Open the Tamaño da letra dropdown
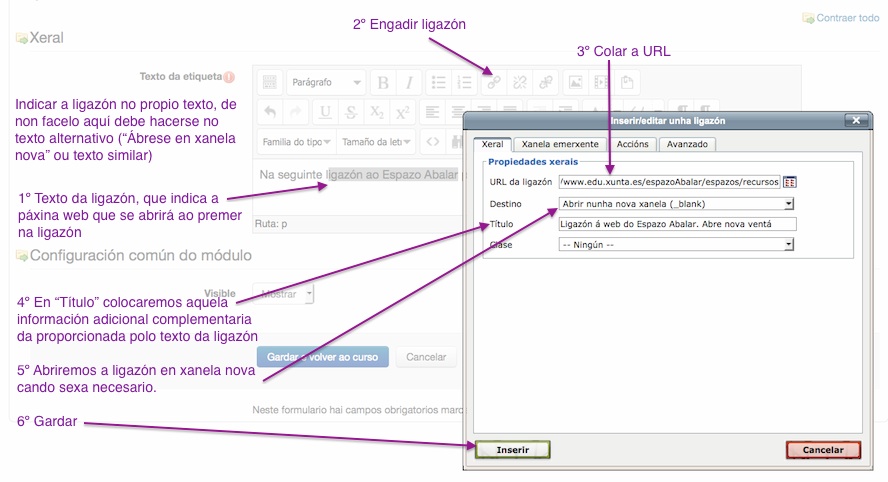The image size is (888, 482). click(x=376, y=142)
